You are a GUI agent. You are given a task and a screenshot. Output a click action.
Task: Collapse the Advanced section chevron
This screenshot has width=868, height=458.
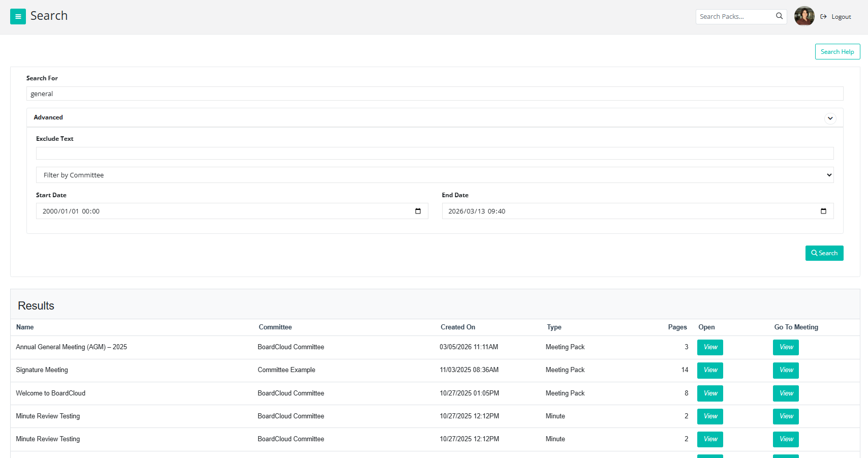click(x=830, y=118)
